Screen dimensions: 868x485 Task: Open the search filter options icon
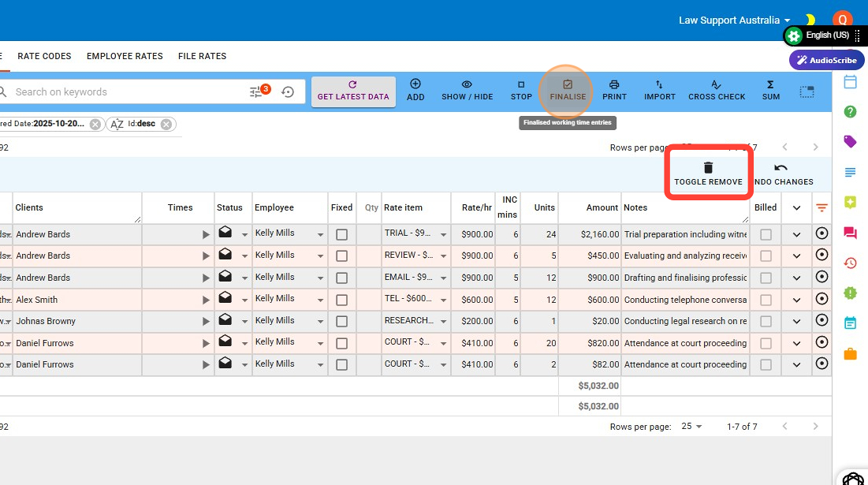pos(258,92)
